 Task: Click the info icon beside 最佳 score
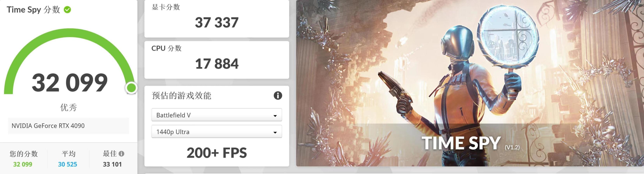(x=121, y=154)
